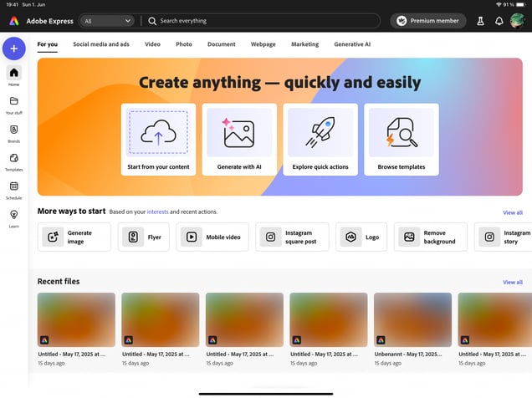Viewport: 532px width, 398px height.
Task: Open the Unbenannt recent file thumbnail
Action: 412,320
